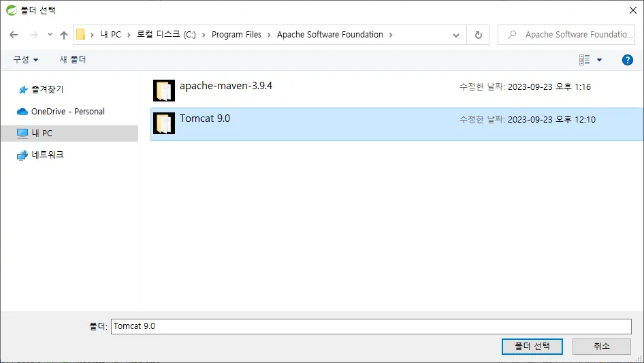Viewport: 644px width, 363px height.
Task: Click the 폴더 input field
Action: (371, 326)
